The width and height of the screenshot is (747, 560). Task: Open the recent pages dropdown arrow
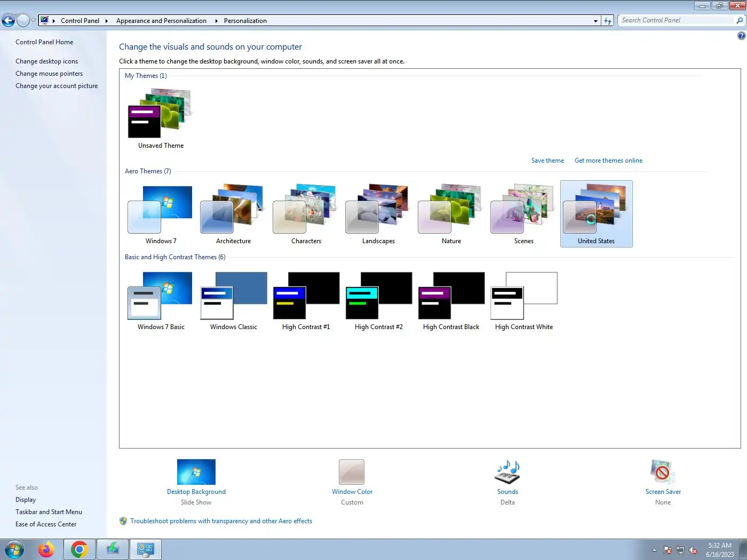[33, 21]
